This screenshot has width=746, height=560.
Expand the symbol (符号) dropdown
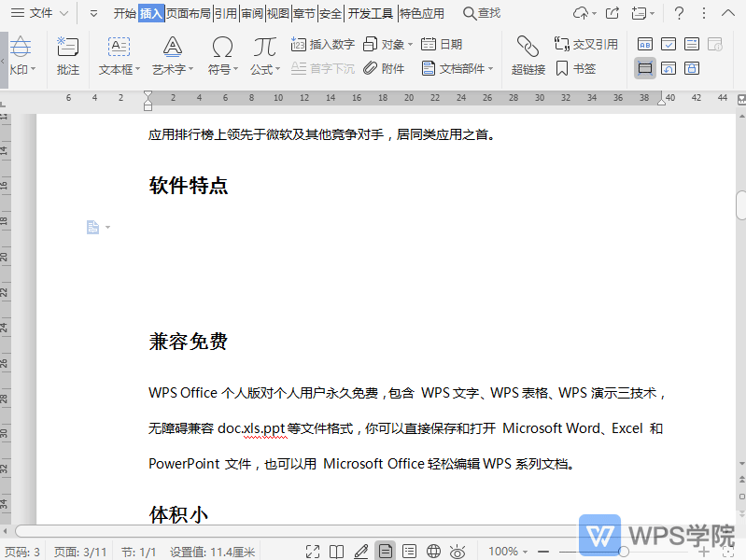[x=236, y=70]
